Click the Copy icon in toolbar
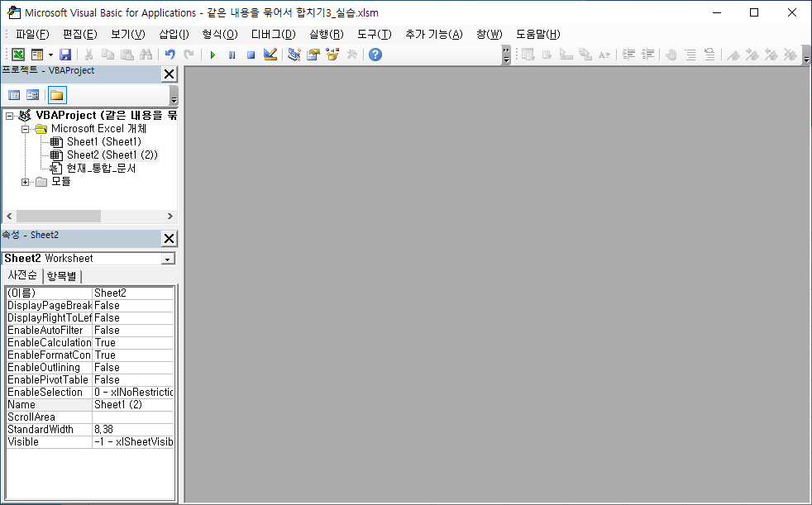Screen dimensions: 812x505 [x=107, y=55]
